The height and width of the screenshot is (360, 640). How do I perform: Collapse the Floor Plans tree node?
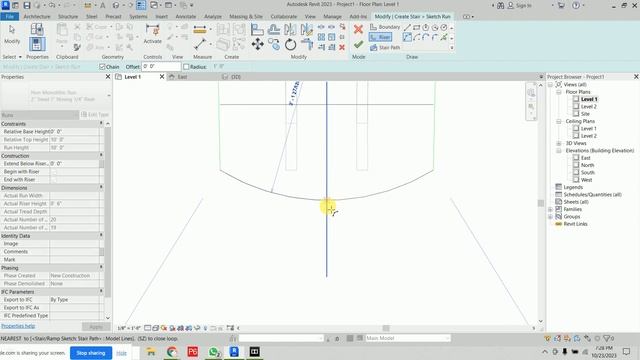click(x=558, y=92)
